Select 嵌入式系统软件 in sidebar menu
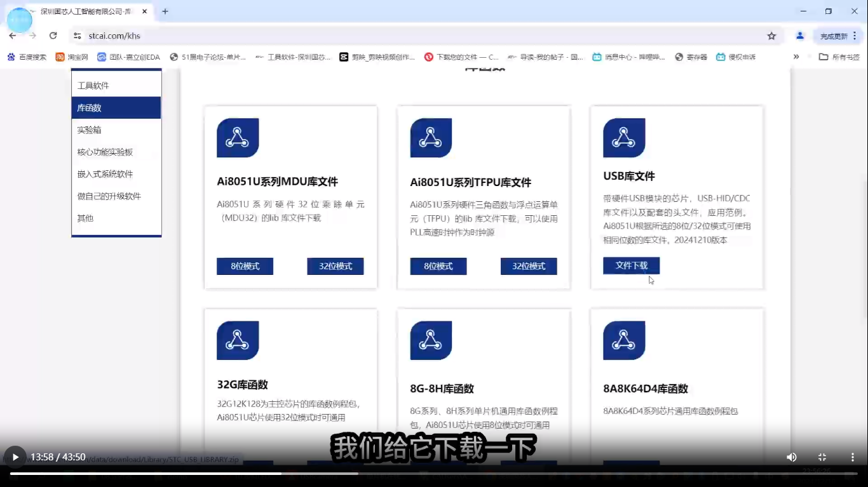The height and width of the screenshot is (487, 868). tap(116, 174)
